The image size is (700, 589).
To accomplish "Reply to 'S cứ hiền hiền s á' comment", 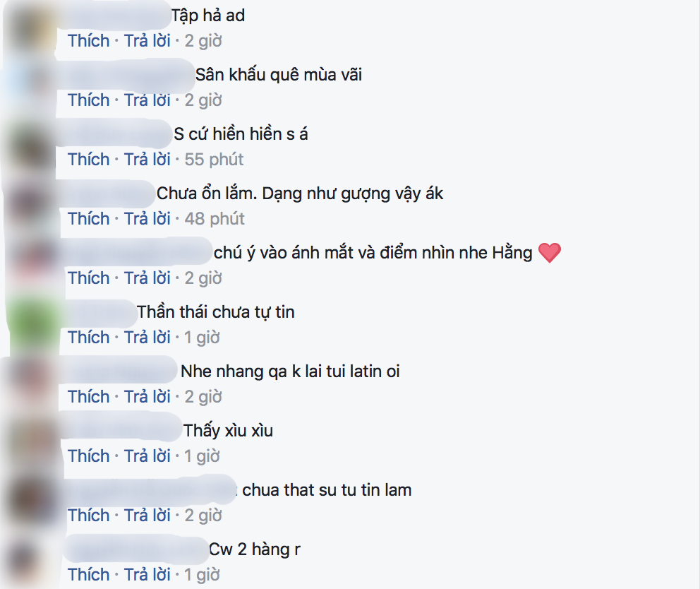I will point(147,160).
